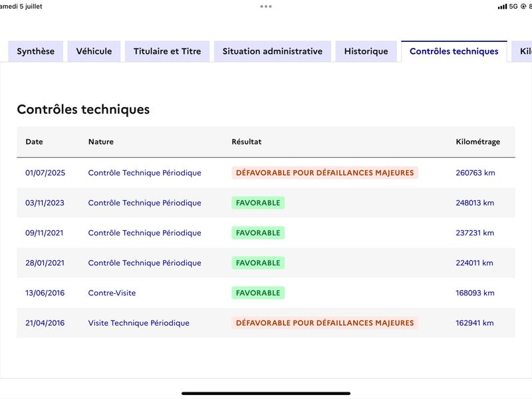Viewport: 532px width, 399px height.
Task: Tap the date in the status bar
Action: [x=21, y=7]
